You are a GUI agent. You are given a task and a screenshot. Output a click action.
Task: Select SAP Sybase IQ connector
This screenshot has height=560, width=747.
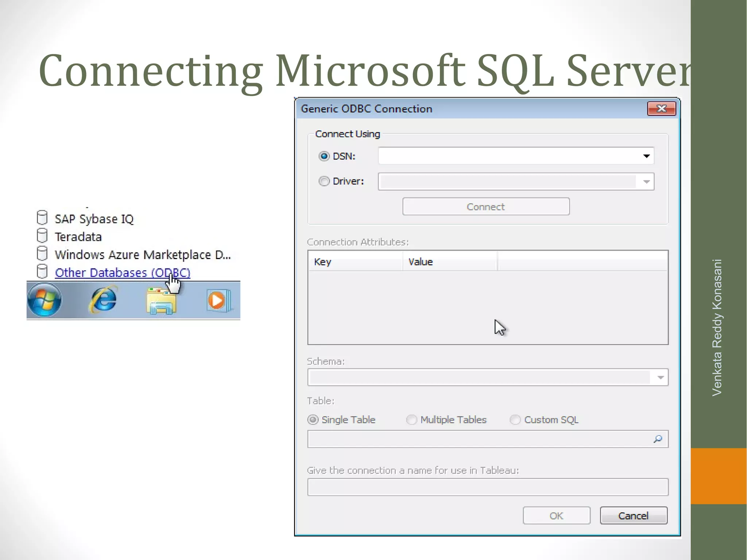click(94, 219)
